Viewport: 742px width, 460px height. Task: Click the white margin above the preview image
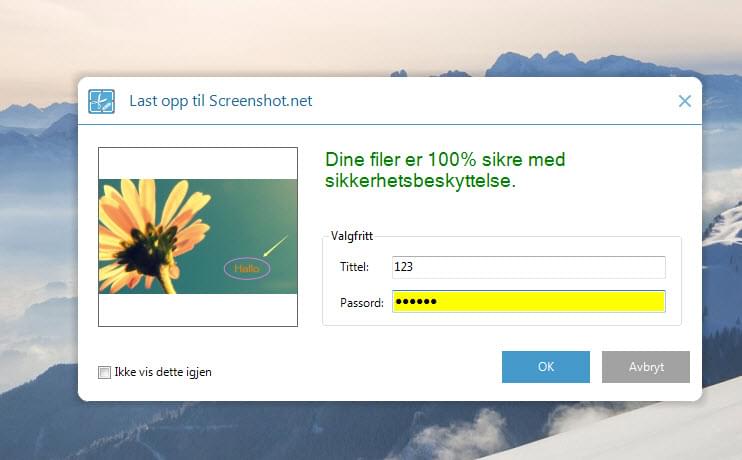(198, 163)
